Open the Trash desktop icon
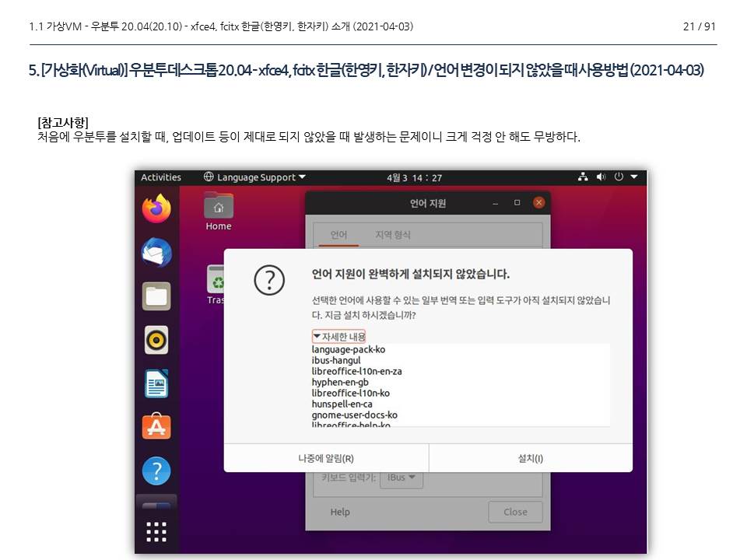 click(x=216, y=285)
